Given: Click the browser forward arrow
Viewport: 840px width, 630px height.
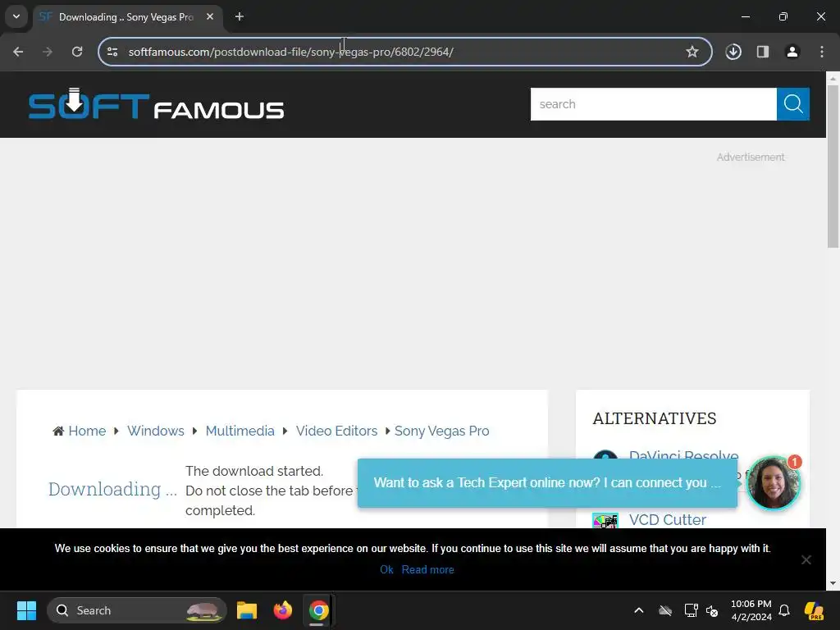Looking at the screenshot, I should click(48, 52).
